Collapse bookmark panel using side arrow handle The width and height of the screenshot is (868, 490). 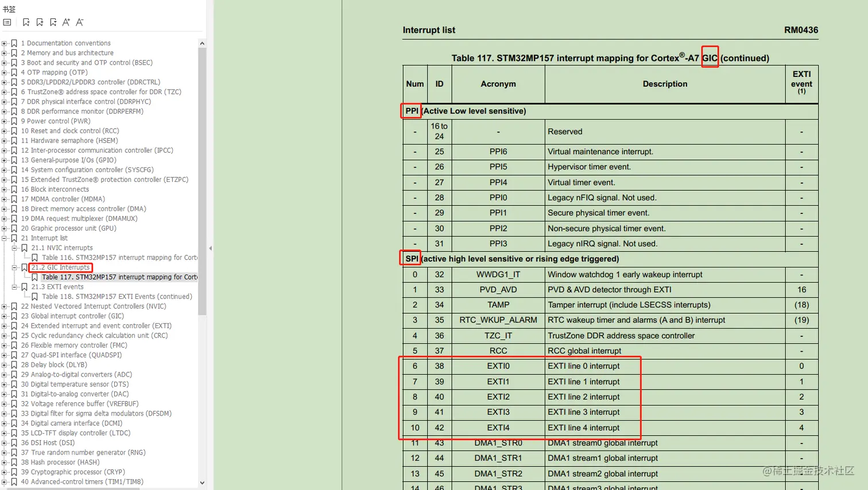(210, 248)
